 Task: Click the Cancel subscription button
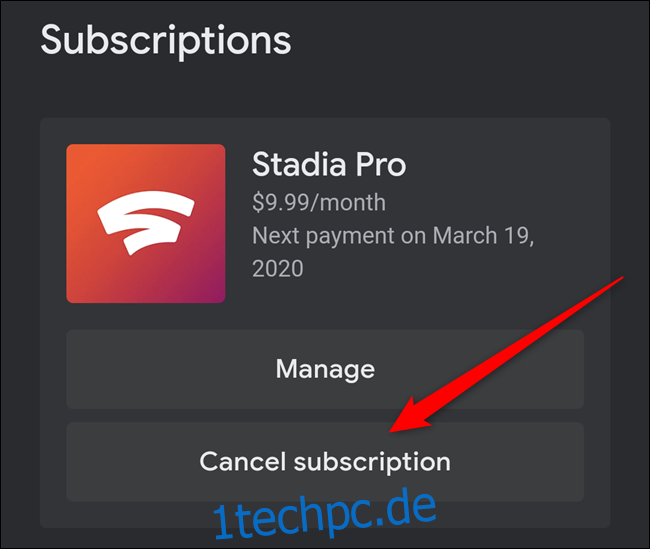tap(325, 462)
